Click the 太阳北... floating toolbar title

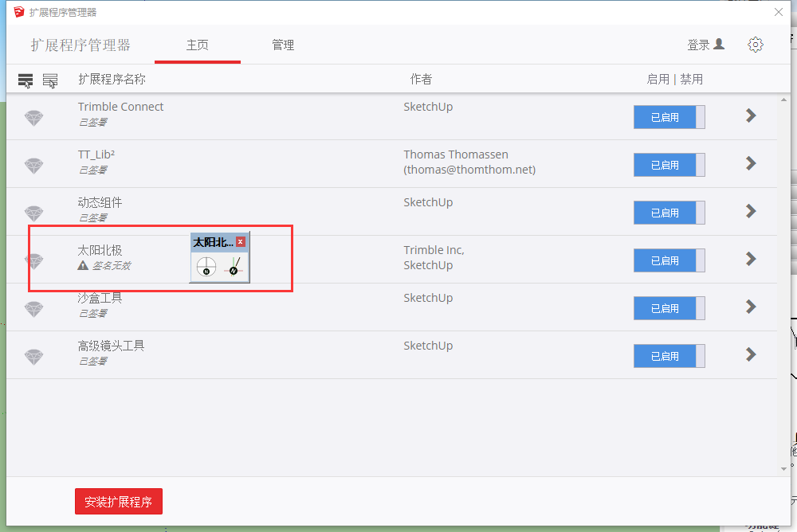pos(213,242)
